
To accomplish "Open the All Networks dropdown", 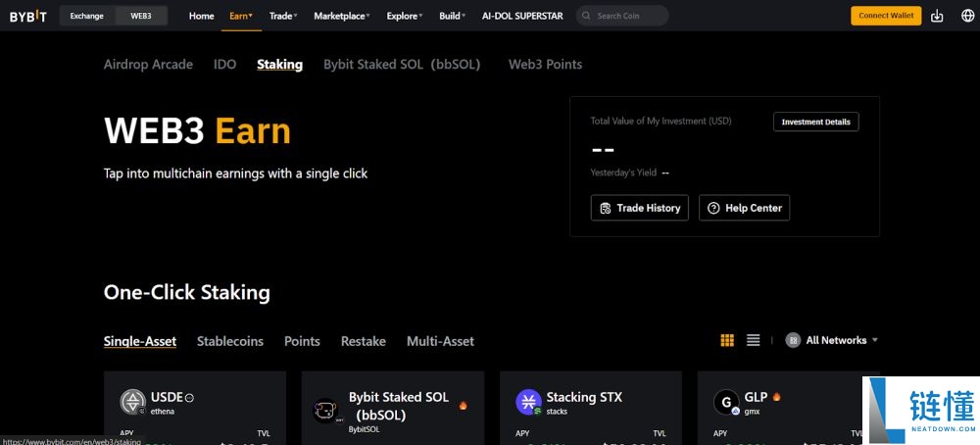I will pyautogui.click(x=832, y=340).
